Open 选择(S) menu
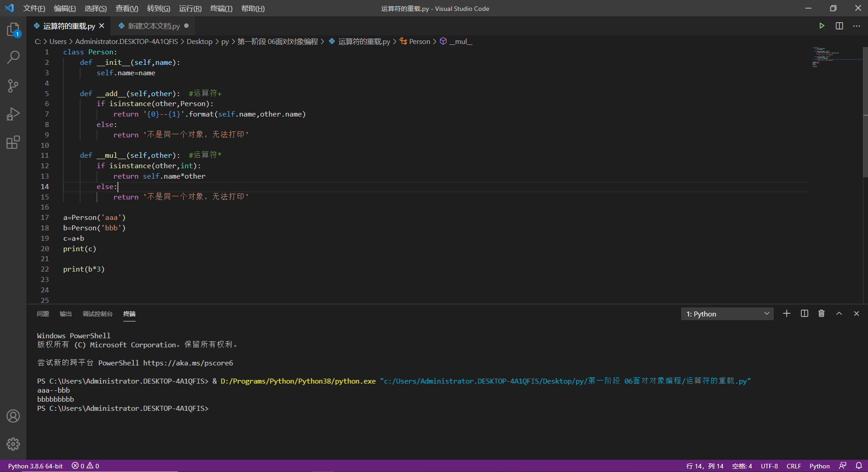The image size is (868, 472). [95, 8]
